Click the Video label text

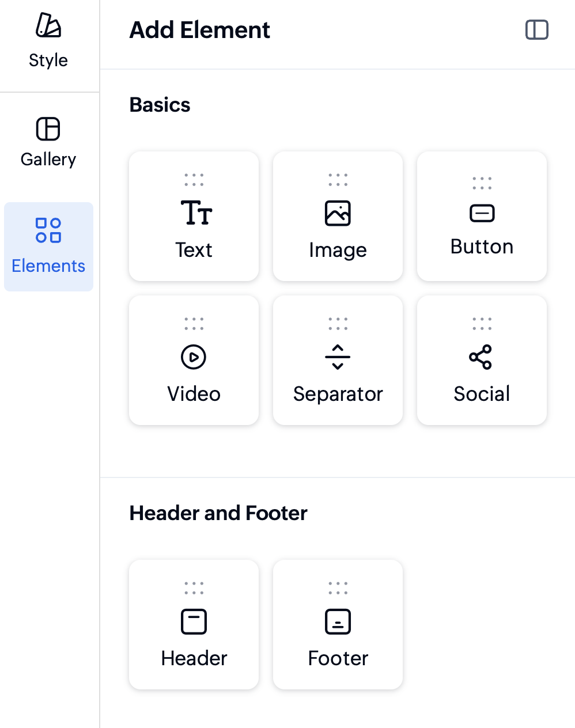click(194, 394)
